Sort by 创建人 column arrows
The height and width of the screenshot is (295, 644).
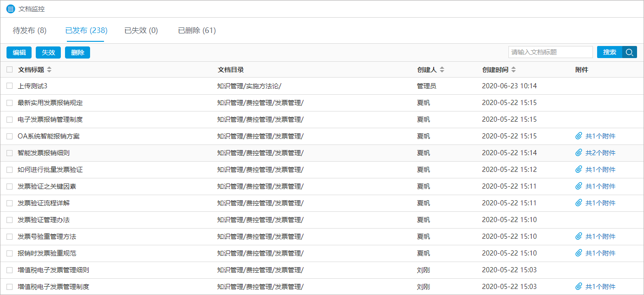pyautogui.click(x=442, y=70)
